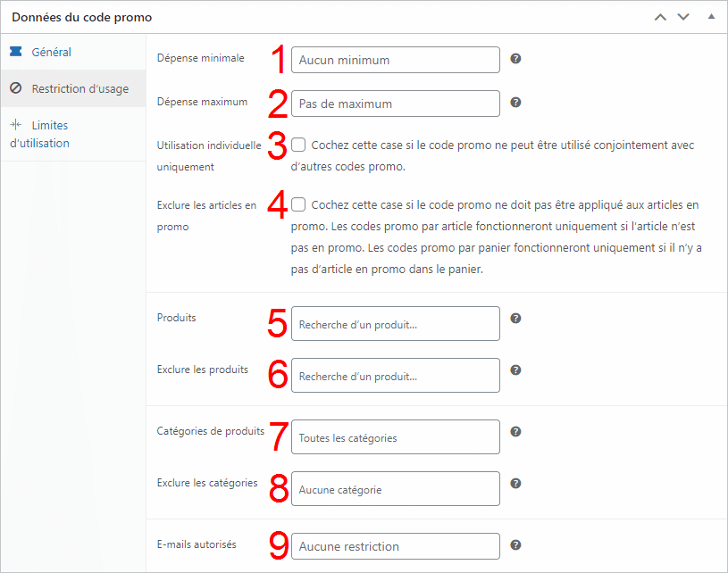Click help icon for Catégories de produits
The image size is (728, 573).
click(515, 432)
